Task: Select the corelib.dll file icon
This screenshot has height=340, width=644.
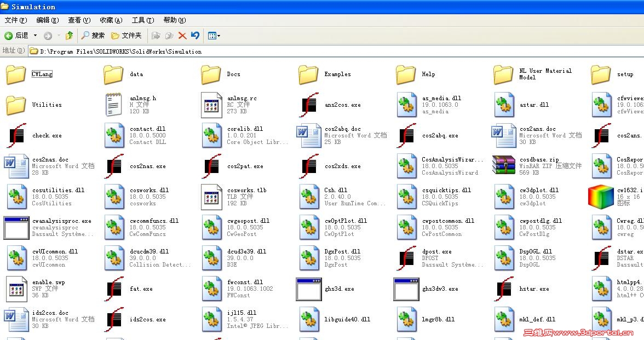Action: (211, 136)
